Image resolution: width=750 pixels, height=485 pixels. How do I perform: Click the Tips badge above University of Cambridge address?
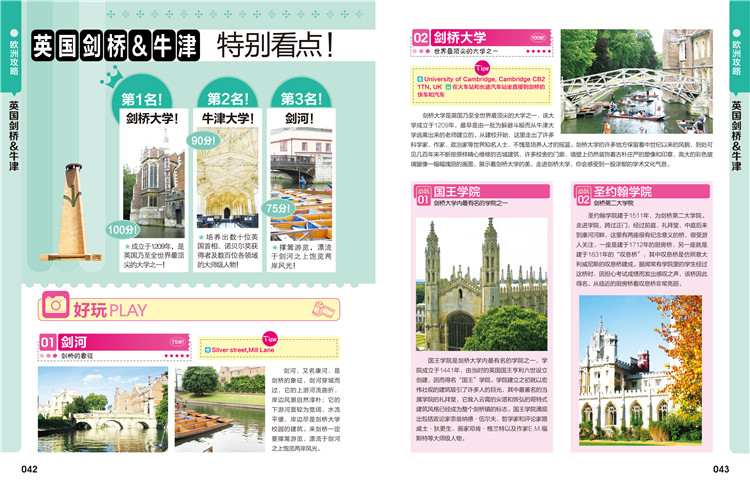point(482,68)
